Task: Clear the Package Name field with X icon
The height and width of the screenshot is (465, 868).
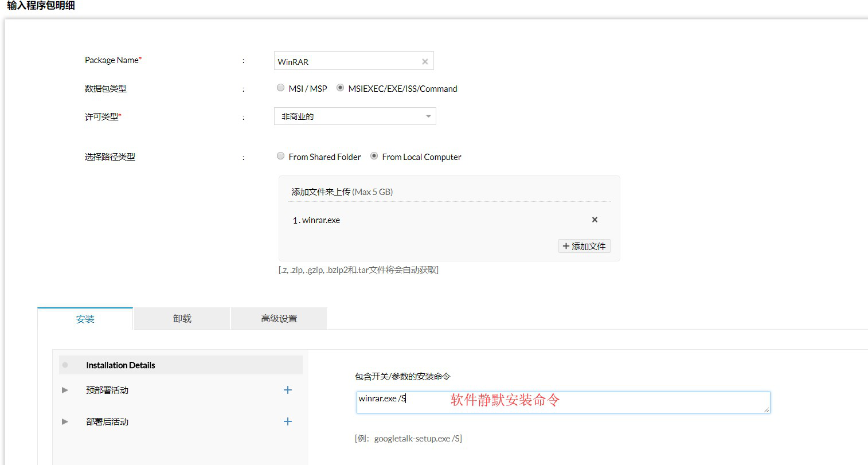Action: click(425, 61)
